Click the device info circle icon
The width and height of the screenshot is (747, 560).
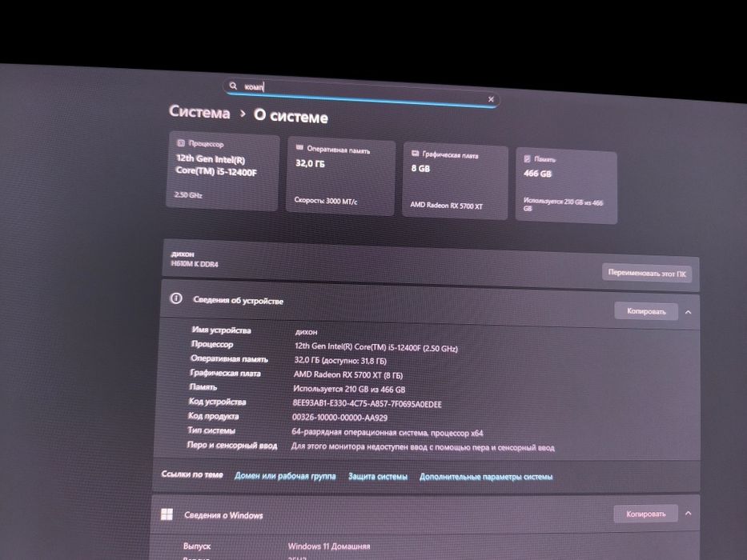pyautogui.click(x=176, y=298)
